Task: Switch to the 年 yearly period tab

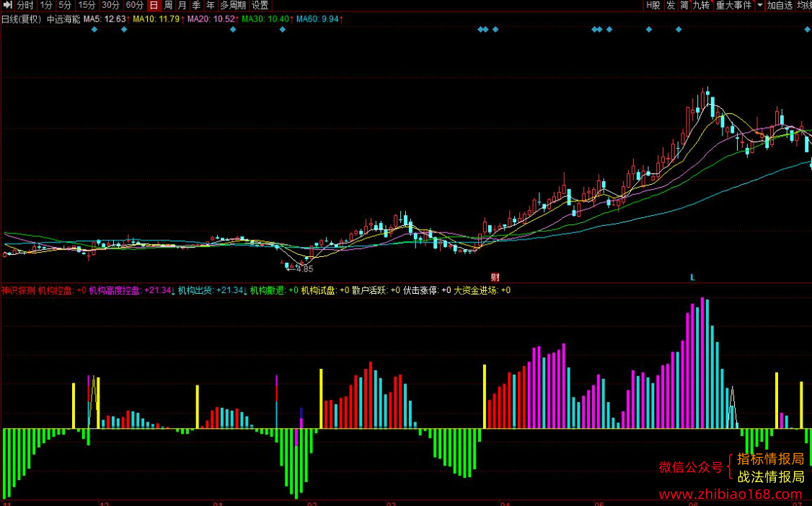Action: tap(211, 5)
